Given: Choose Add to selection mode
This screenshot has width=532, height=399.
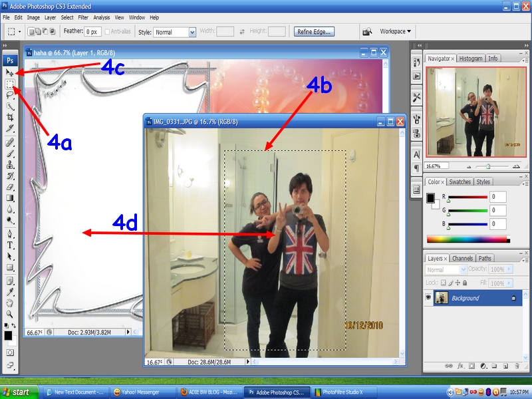Looking at the screenshot, I should 38,31.
